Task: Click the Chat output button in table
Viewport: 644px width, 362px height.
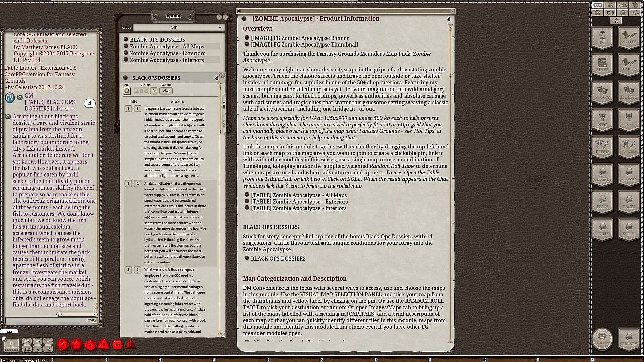Action: [x=166, y=91]
